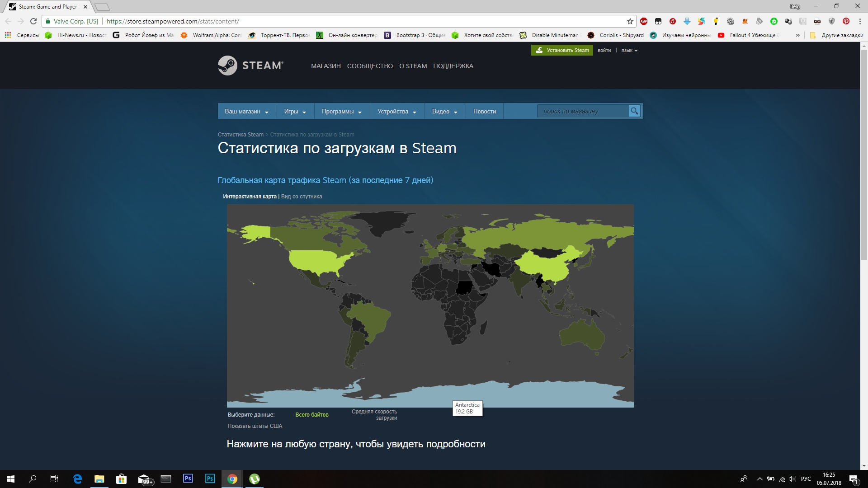
Task: Click 'Показать штаты США' link
Action: point(255,426)
